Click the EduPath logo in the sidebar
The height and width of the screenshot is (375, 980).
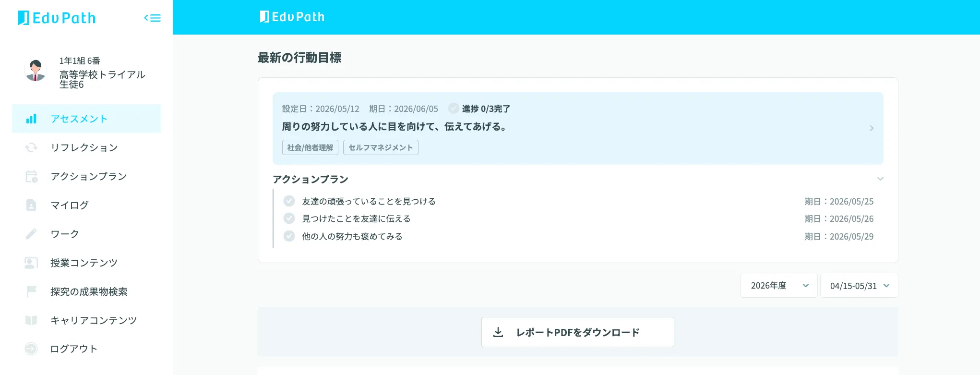pos(57,18)
